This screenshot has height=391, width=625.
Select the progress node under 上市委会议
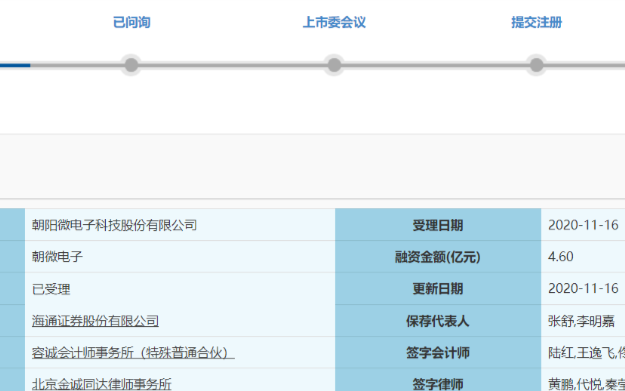[334, 65]
